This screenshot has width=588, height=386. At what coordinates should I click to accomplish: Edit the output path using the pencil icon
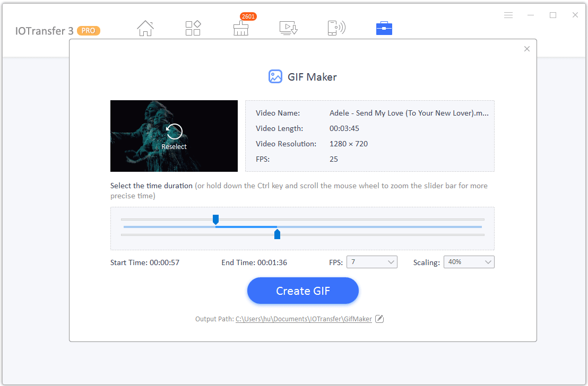(379, 319)
